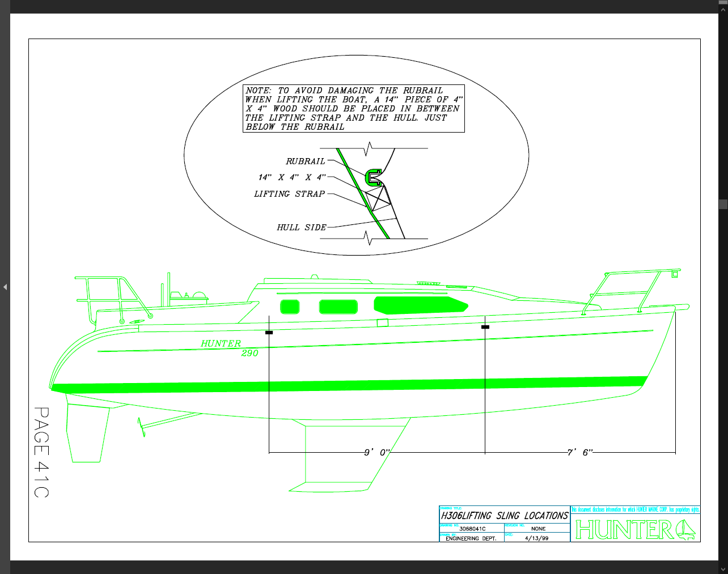Click drawing number "3068041C"

[x=472, y=529]
